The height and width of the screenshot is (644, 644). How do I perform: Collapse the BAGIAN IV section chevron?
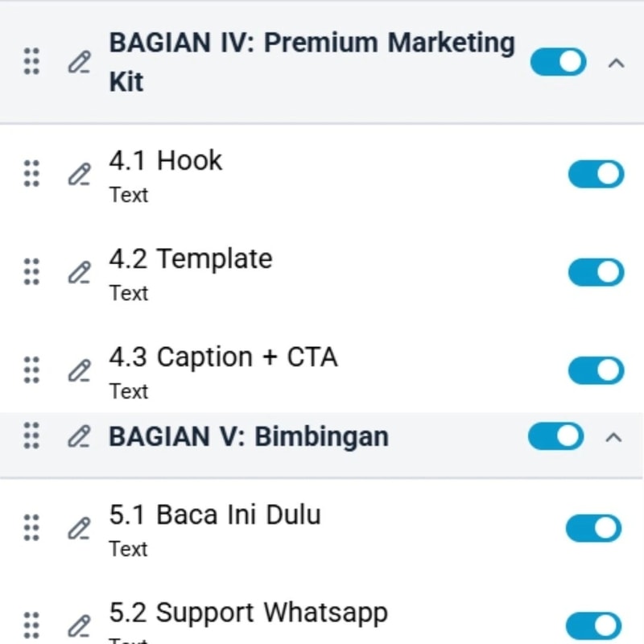[616, 62]
